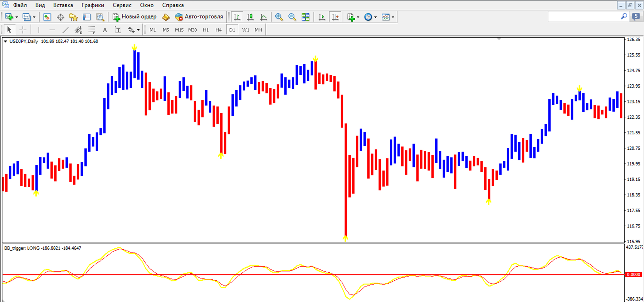Zoom out of the chart
The width and height of the screenshot is (644, 302).
tap(292, 17)
